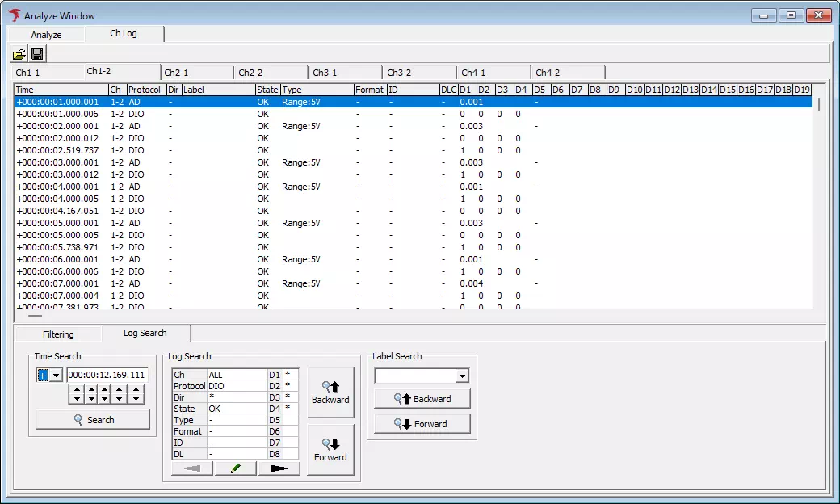The image size is (840, 504).
Task: Save the current channel log
Action: pos(37,53)
